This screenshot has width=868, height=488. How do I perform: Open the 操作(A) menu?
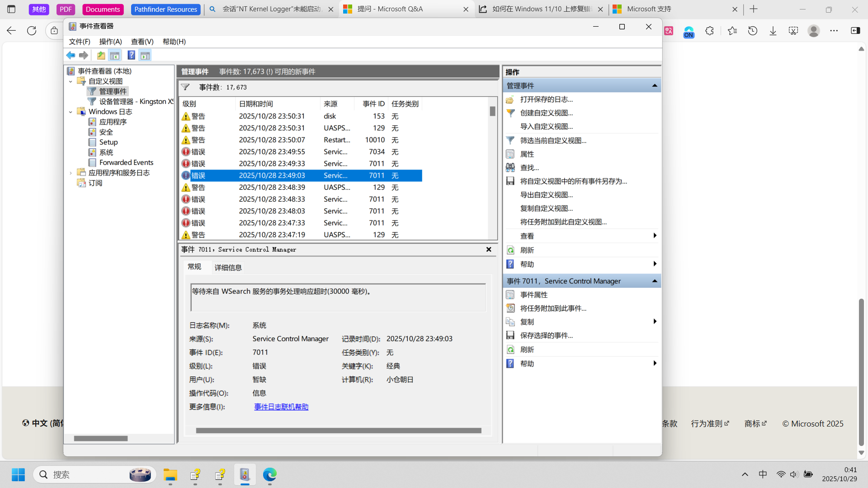pyautogui.click(x=110, y=42)
